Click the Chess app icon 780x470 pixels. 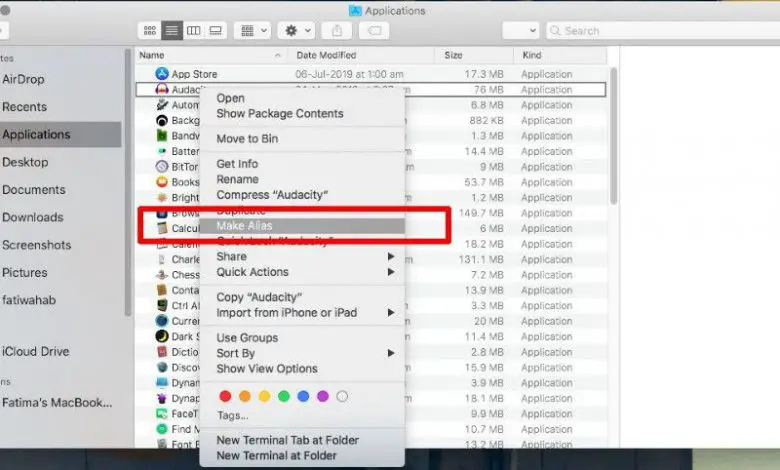tap(162, 275)
